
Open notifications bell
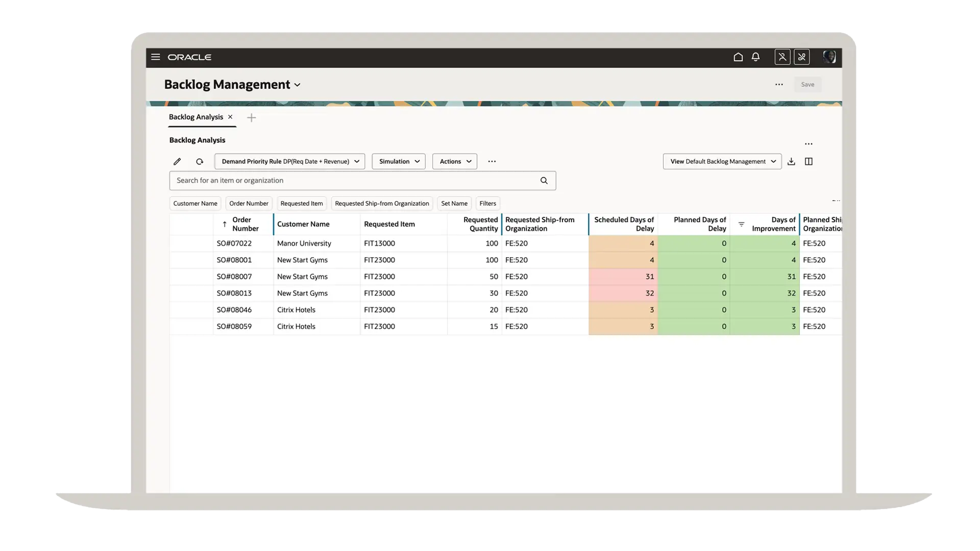pos(756,57)
